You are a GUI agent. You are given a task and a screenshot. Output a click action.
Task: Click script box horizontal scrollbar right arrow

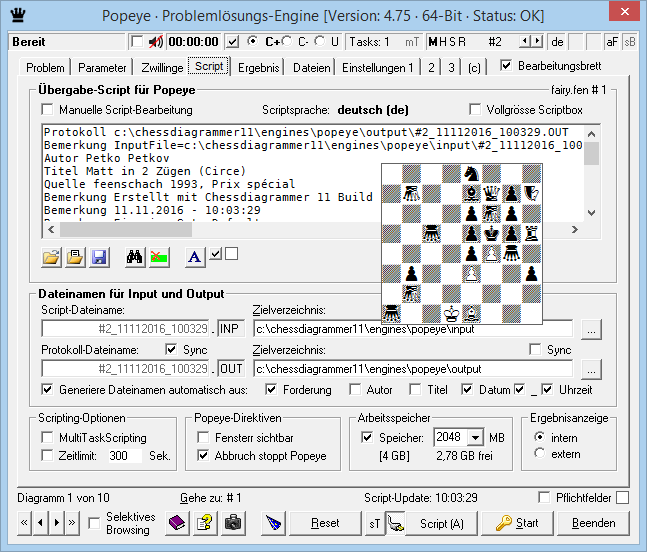coord(575,229)
